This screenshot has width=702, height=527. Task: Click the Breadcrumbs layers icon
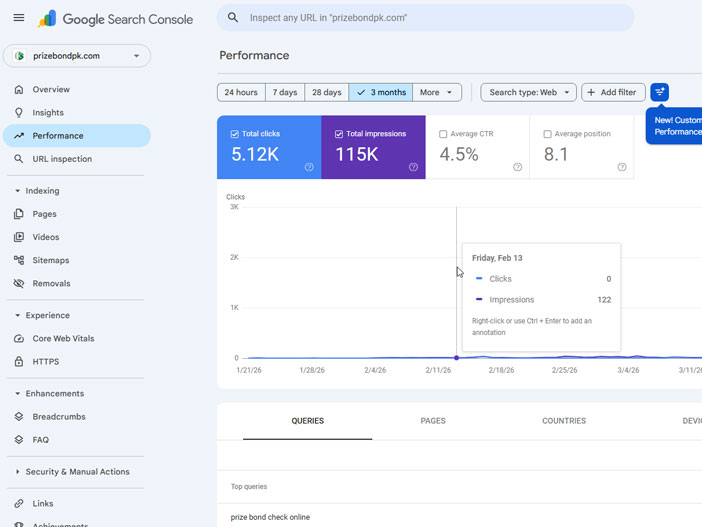tap(19, 416)
